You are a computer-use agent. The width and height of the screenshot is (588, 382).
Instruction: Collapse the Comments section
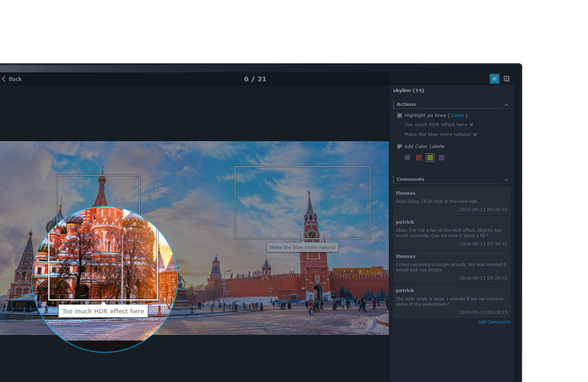coord(506,179)
